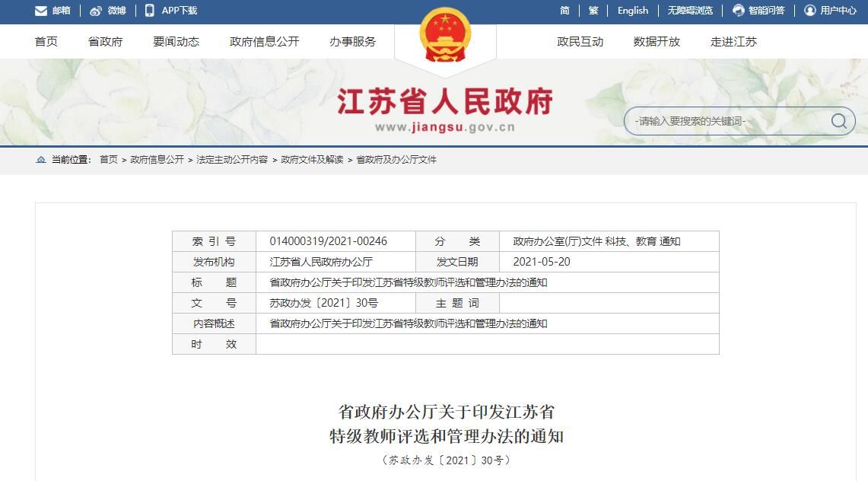The image size is (868, 481).
Task: Open the 要闻动态 navigation menu
Action: tap(176, 42)
